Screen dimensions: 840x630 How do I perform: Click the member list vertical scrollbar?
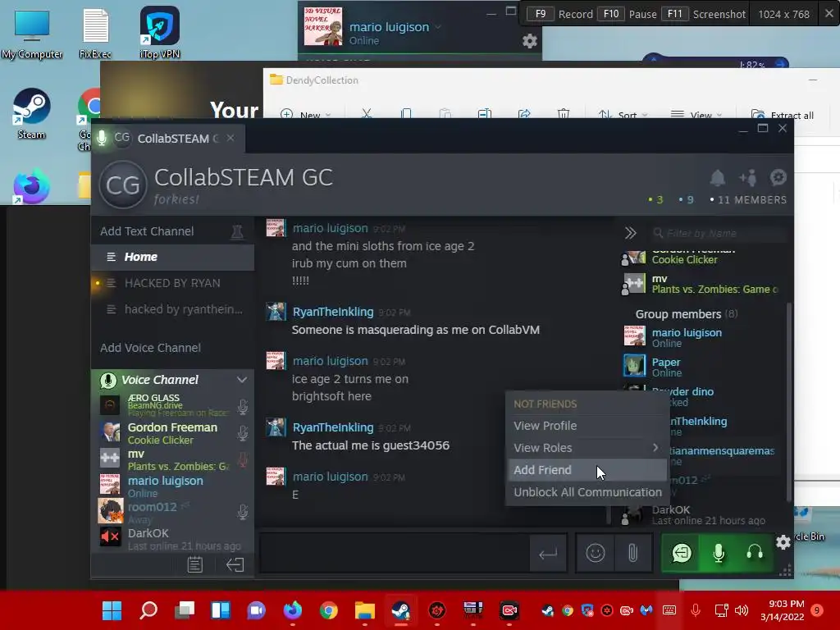[788, 402]
